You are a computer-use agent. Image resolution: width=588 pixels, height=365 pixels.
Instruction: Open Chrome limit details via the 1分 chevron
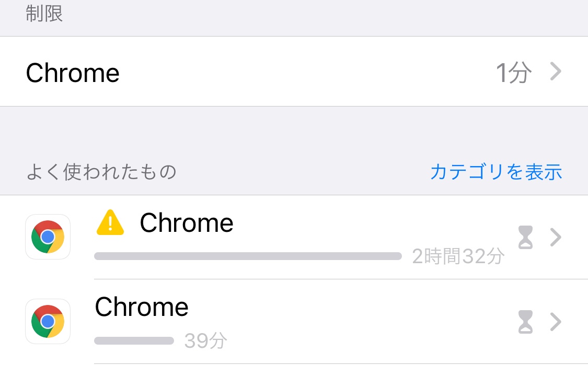[556, 72]
